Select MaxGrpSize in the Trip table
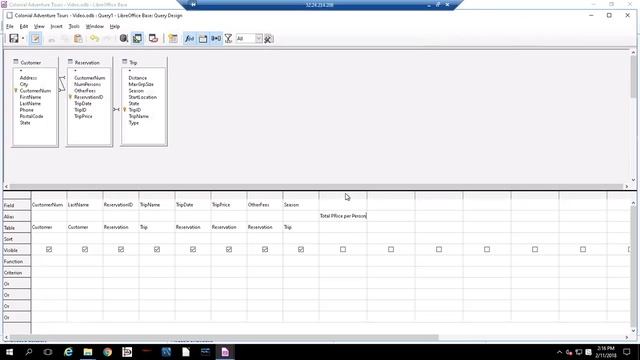Image resolution: width=640 pixels, height=360 pixels. [141, 84]
